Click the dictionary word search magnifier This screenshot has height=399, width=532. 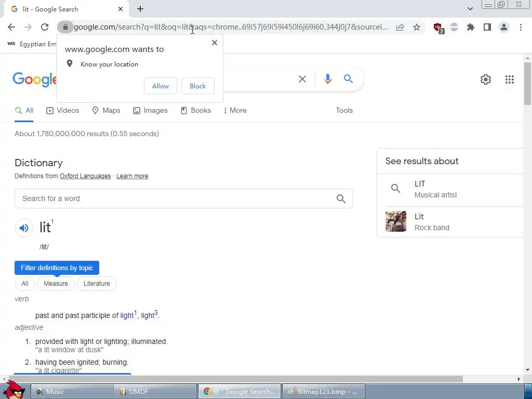click(341, 198)
